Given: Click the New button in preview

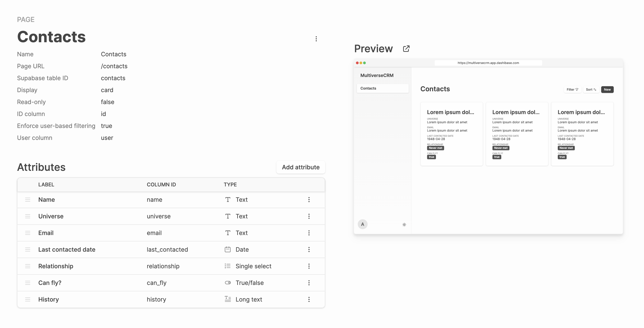Looking at the screenshot, I should click(x=607, y=89).
